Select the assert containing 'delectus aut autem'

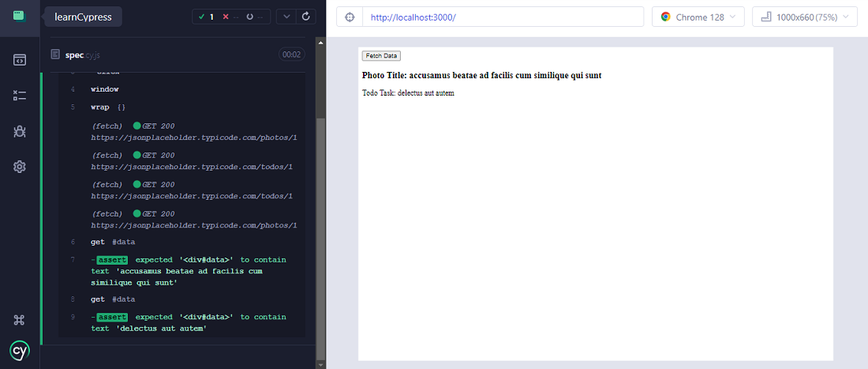pyautogui.click(x=181, y=322)
